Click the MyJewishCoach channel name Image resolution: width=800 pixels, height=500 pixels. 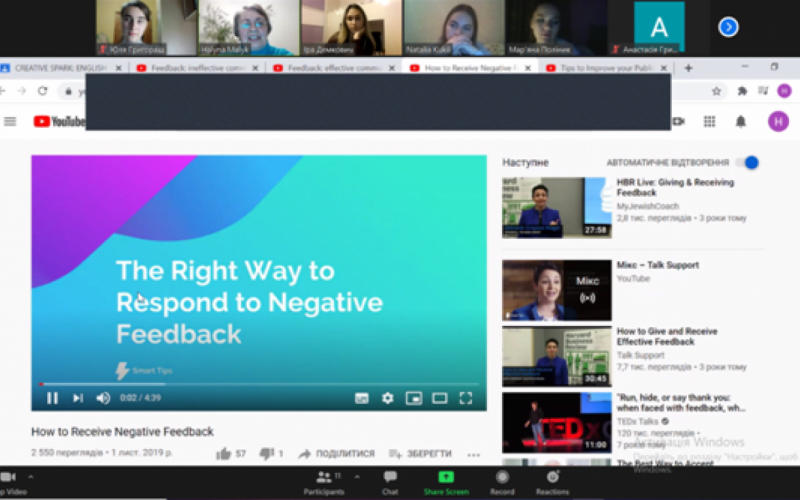click(647, 206)
